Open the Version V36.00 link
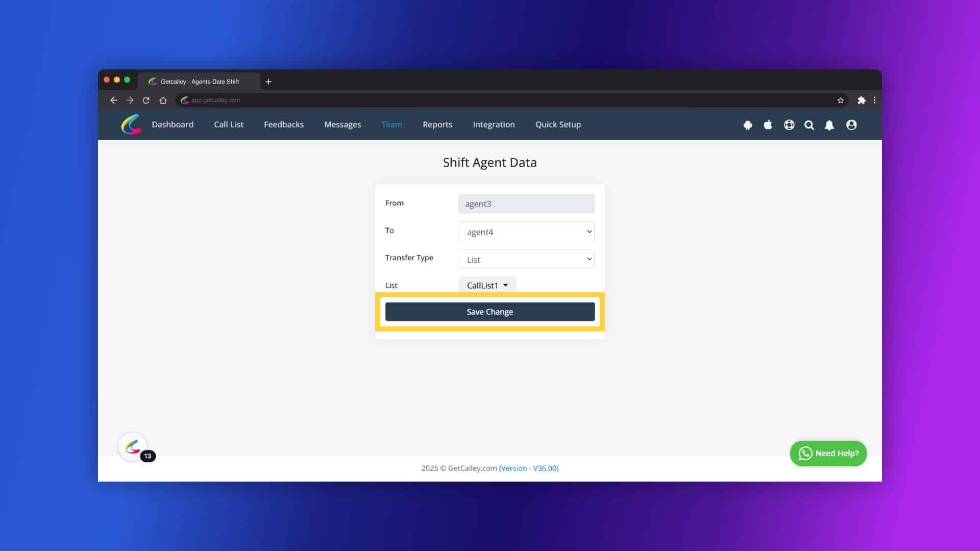Image resolution: width=980 pixels, height=551 pixels. (528, 467)
